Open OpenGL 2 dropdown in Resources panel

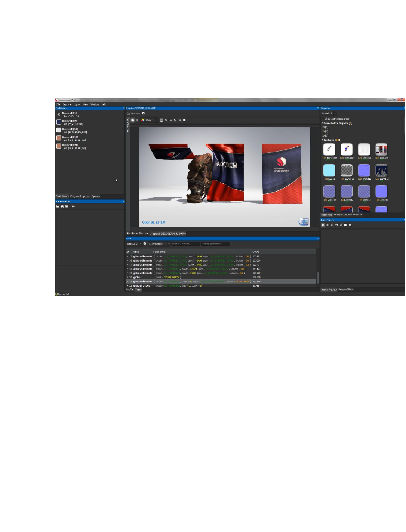329,113
